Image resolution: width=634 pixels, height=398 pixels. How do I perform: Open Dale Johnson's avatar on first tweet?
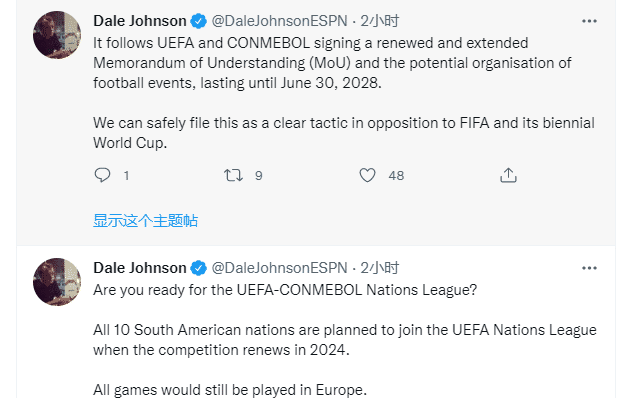coord(57,35)
